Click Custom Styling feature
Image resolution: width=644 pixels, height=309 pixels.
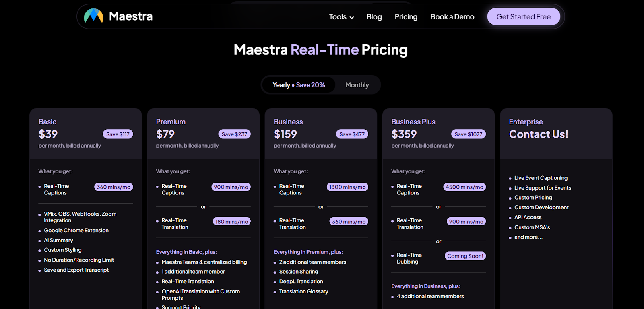pyautogui.click(x=62, y=250)
